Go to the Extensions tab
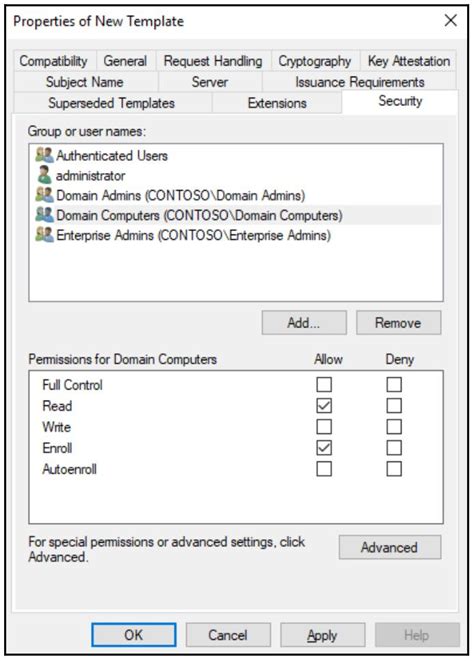 coord(277,103)
